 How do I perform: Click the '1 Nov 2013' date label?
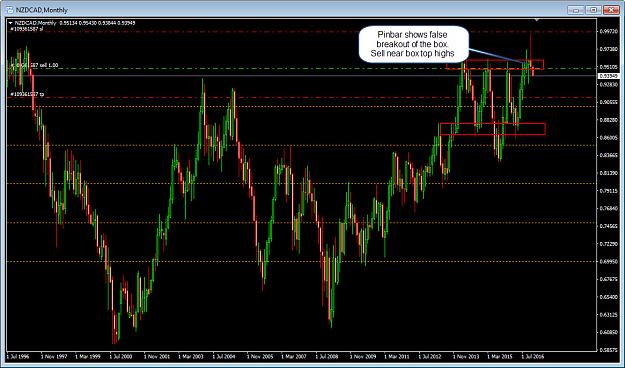coord(467,356)
